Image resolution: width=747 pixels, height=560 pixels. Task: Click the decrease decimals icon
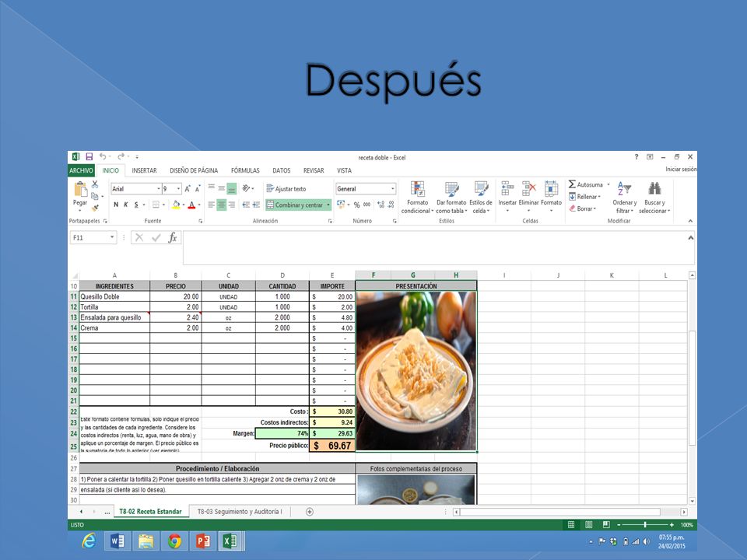pyautogui.click(x=391, y=205)
